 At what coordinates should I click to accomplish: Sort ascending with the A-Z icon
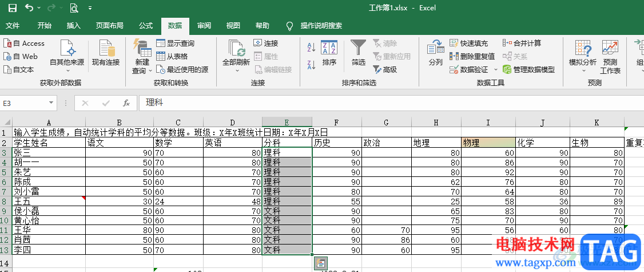(x=311, y=47)
